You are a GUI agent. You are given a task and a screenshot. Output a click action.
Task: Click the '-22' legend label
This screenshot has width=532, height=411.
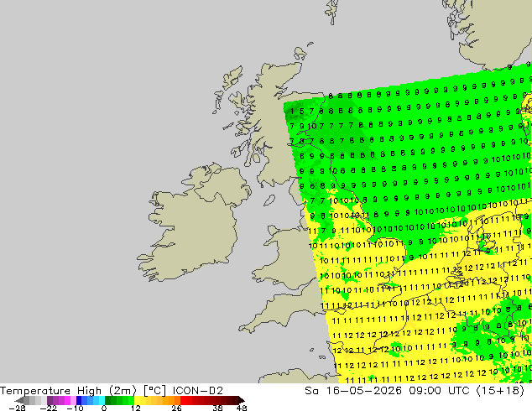49,408
